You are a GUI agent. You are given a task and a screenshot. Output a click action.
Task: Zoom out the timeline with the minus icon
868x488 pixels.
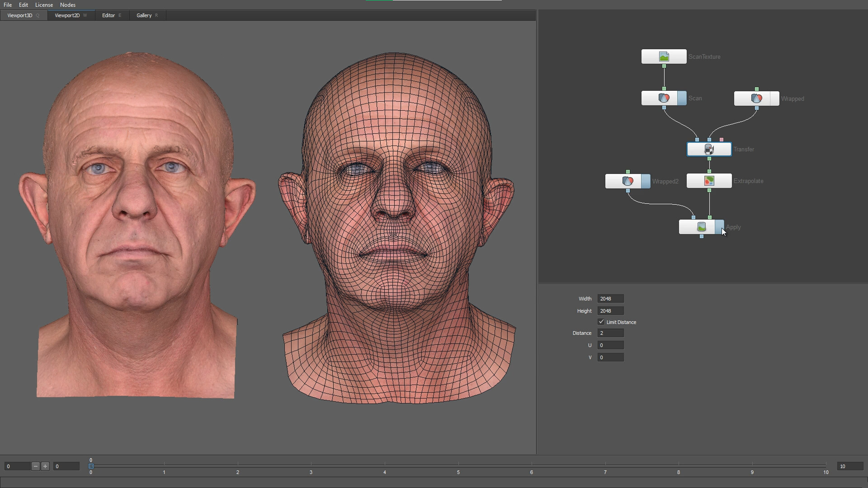coord(35,466)
